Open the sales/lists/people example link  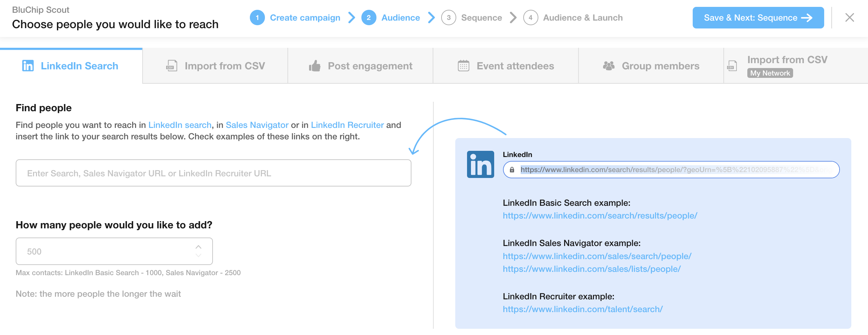(x=591, y=269)
